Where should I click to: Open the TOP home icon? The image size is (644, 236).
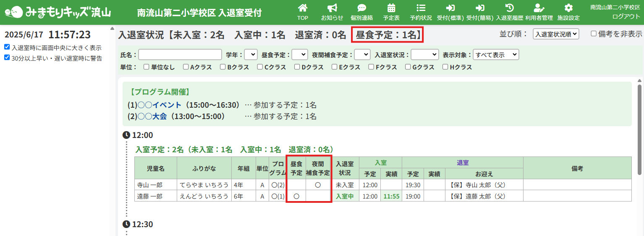tap(302, 8)
